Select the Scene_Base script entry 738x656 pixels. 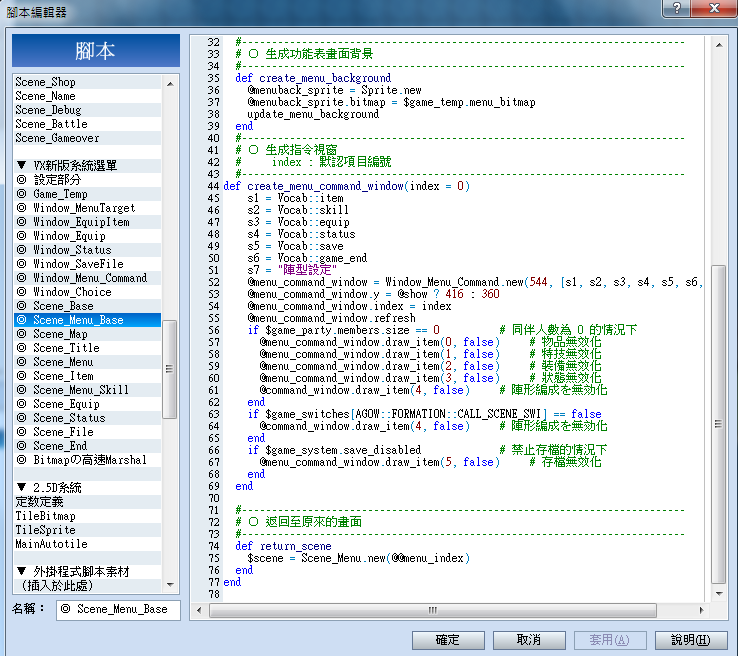tap(88, 306)
